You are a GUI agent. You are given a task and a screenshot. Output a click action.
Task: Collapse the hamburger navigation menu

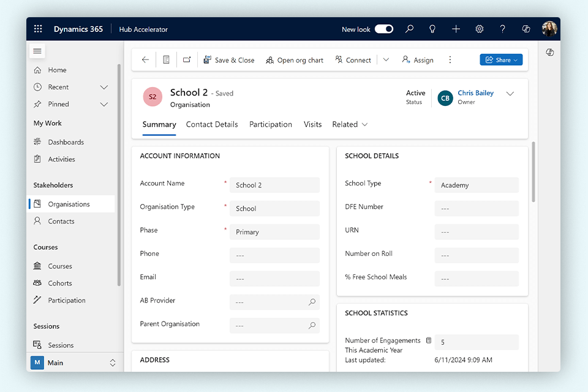(x=37, y=51)
